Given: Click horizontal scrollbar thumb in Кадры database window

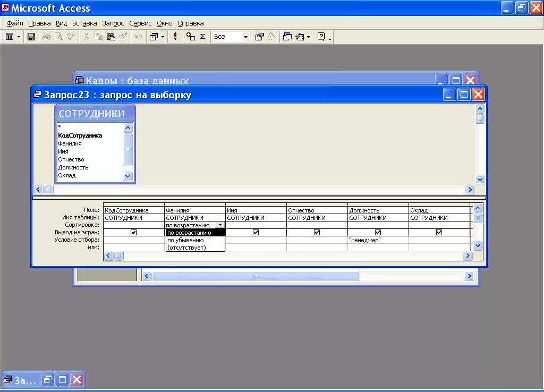Looking at the screenshot, I should 256,276.
